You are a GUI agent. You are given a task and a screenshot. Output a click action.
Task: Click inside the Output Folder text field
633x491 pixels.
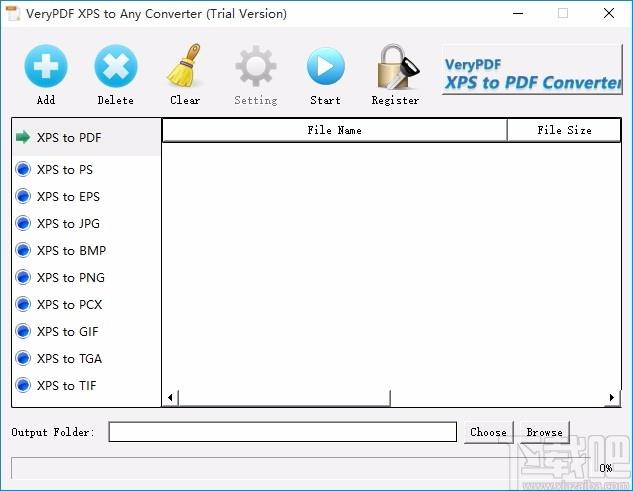(x=282, y=432)
